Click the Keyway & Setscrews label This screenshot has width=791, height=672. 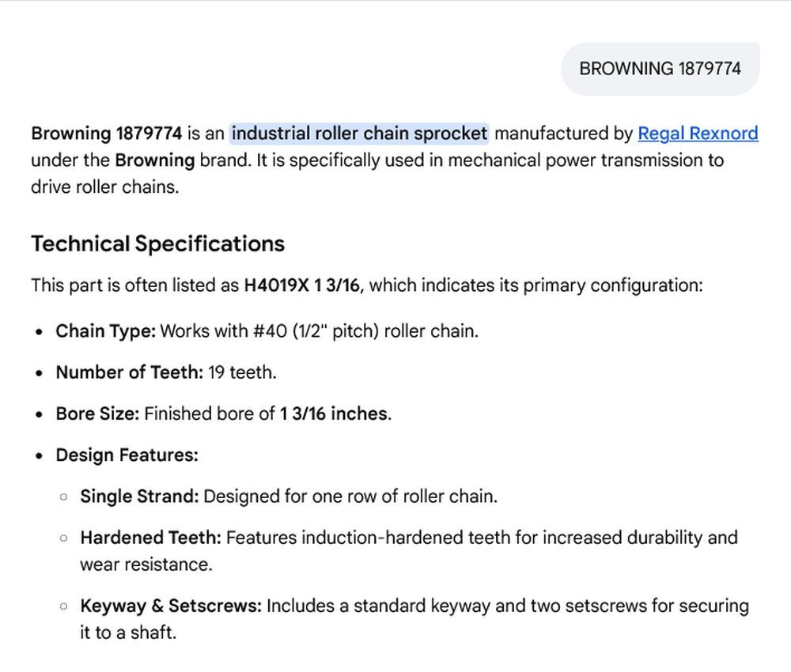(x=171, y=606)
